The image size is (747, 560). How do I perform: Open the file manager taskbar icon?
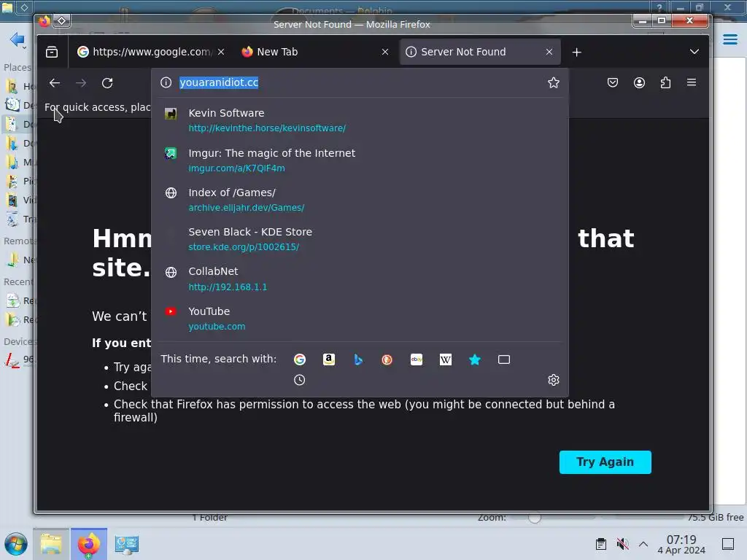(x=51, y=544)
